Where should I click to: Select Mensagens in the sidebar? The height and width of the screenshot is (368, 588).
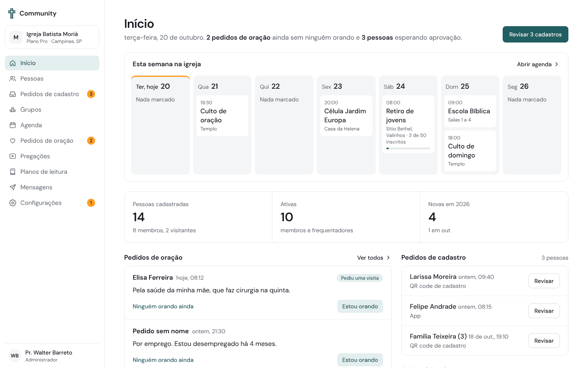pos(52,187)
